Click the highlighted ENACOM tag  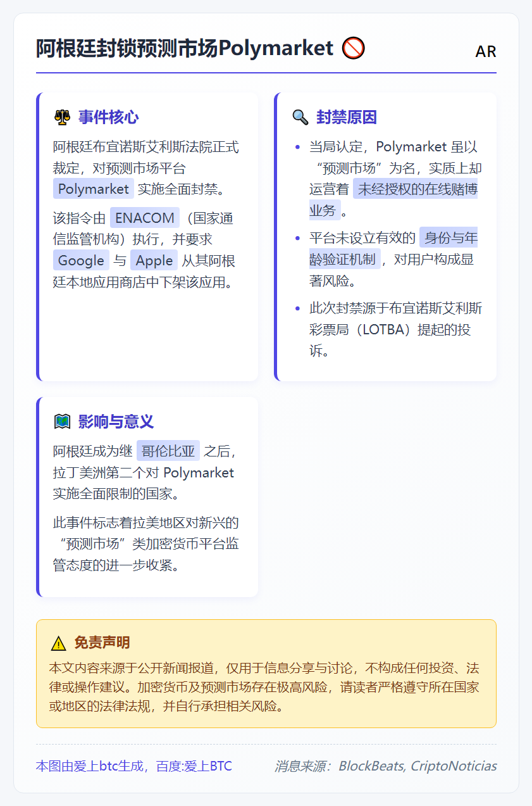click(145, 218)
